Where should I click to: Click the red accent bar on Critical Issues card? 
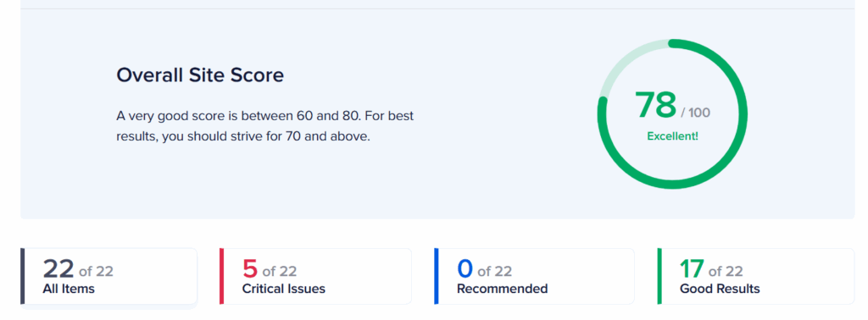[x=222, y=276]
